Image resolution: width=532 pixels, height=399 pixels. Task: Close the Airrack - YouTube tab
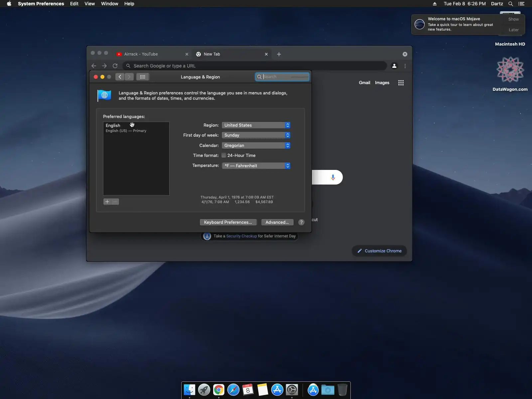coord(187,54)
